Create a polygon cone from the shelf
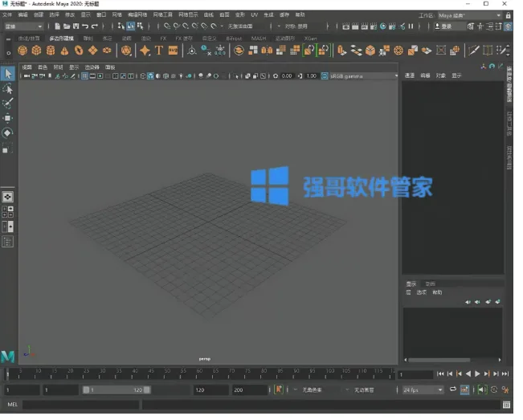This screenshot has width=523, height=420. 64,51
